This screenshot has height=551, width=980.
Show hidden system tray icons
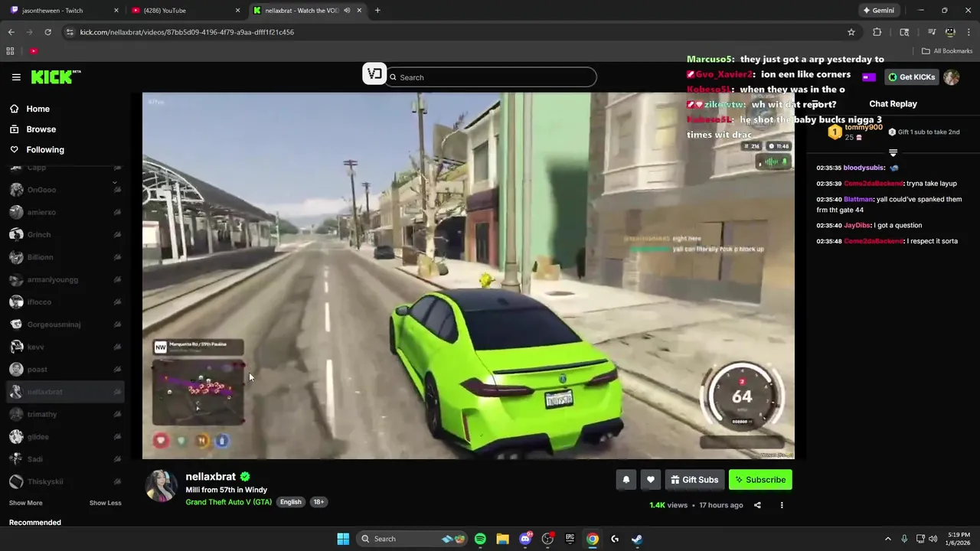click(x=887, y=539)
